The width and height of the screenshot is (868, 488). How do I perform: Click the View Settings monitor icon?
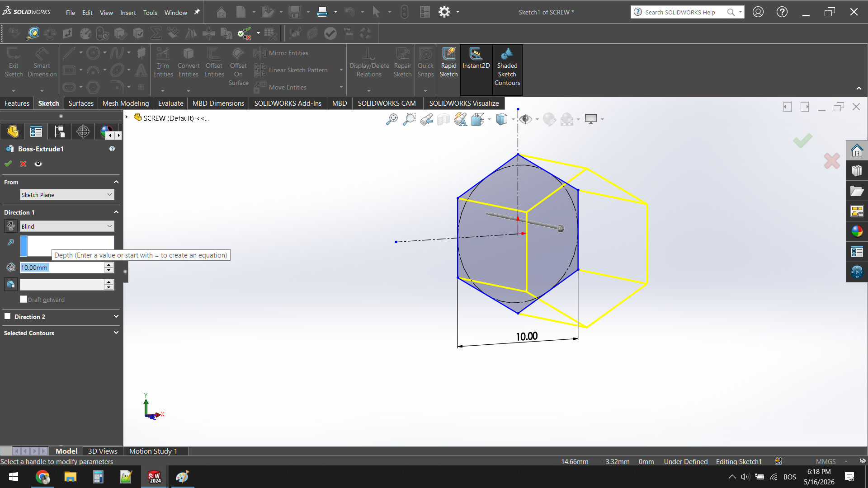coord(591,119)
